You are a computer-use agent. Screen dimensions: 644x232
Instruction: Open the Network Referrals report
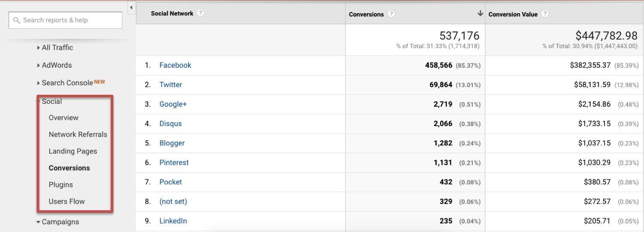pos(78,134)
